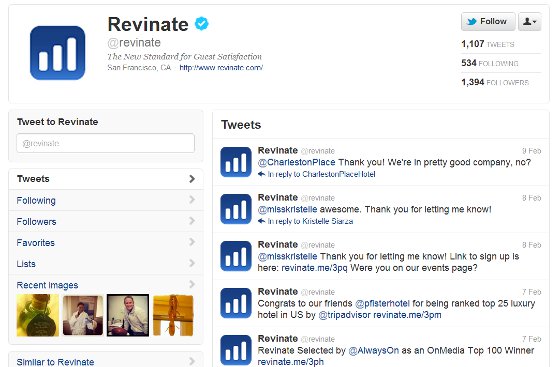Viewport: 560px width, 367px height.
Task: Click the @revinate handle under the profile name
Action: pos(134,42)
